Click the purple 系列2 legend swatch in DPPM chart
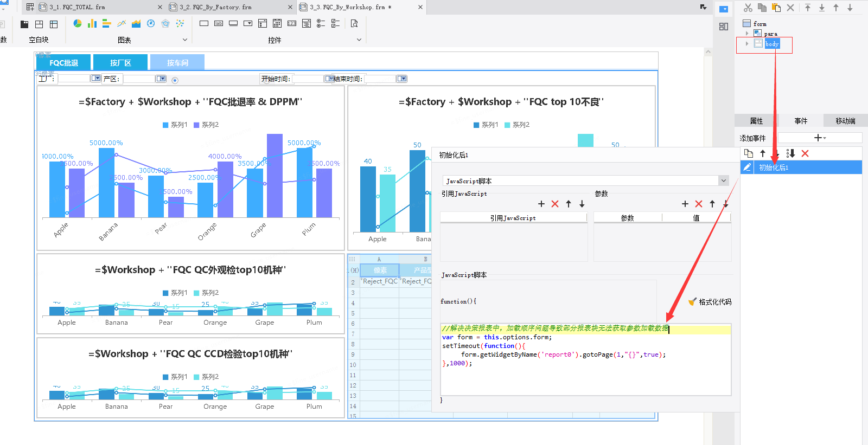Screen dimensions: 868x445 tap(196, 125)
